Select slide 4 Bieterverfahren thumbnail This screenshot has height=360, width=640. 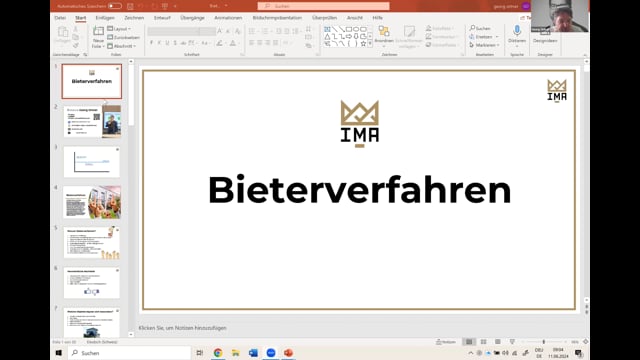(92, 202)
